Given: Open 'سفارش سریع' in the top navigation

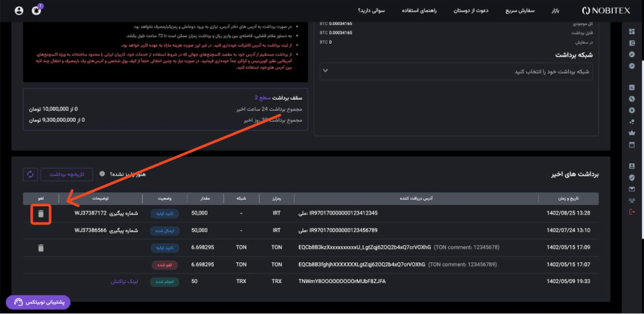Looking at the screenshot, I should (520, 11).
